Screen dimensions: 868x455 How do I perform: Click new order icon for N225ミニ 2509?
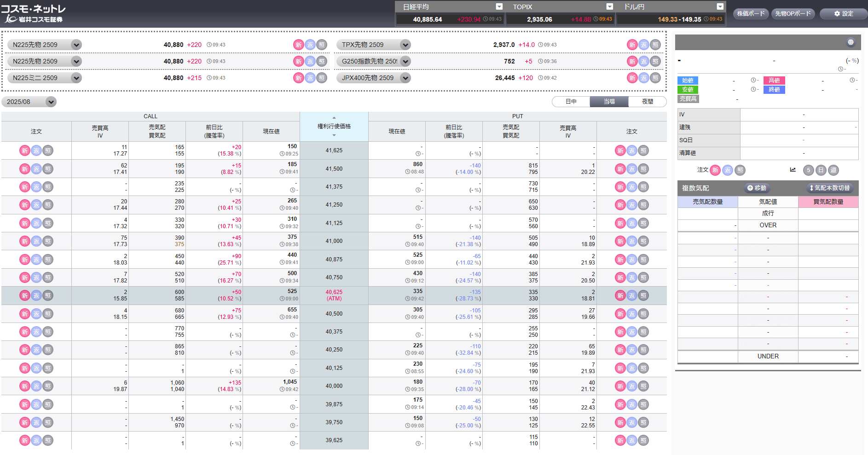click(x=299, y=78)
